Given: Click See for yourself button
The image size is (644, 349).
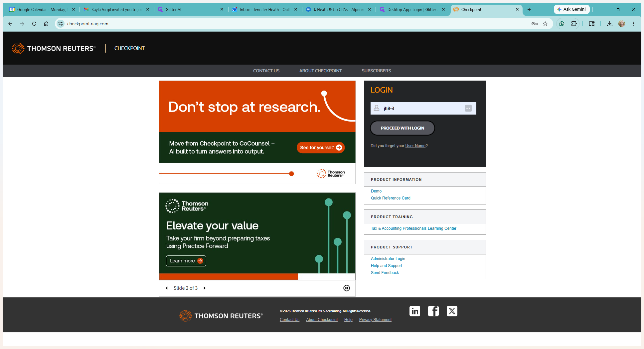Looking at the screenshot, I should (320, 148).
